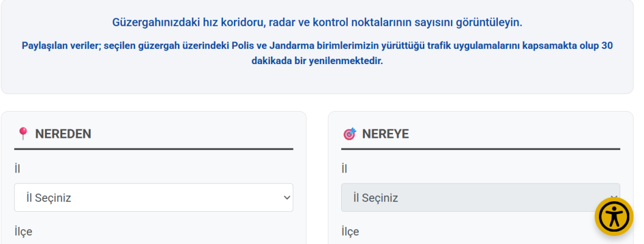The height and width of the screenshot is (244, 644).
Task: Click the "İlçe" label under NEREDEN
Action: coord(23,232)
